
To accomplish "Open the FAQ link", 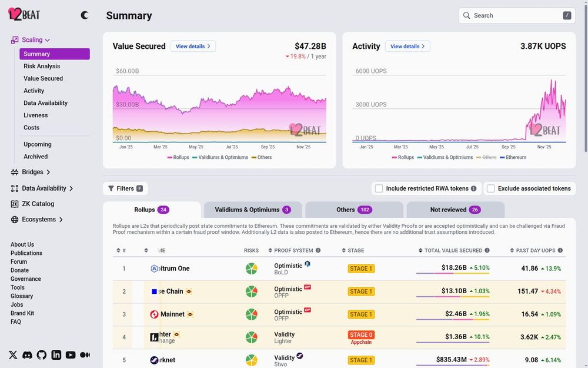I will point(16,322).
